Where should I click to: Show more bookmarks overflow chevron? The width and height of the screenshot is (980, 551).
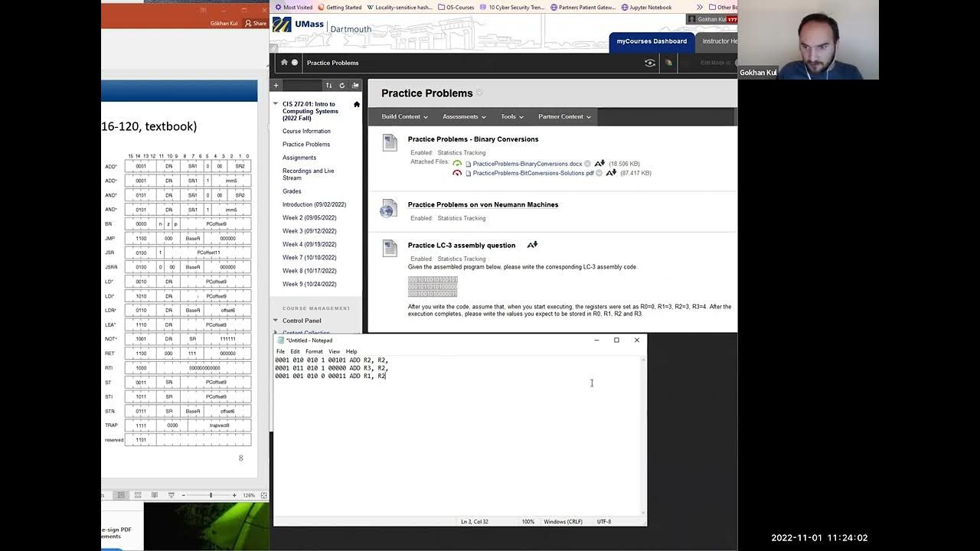point(699,7)
